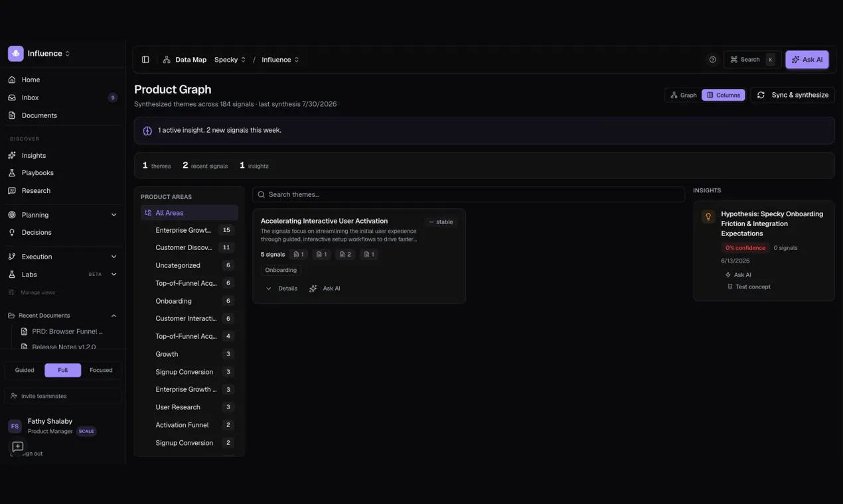Expand the Labs section chevron

tap(114, 275)
